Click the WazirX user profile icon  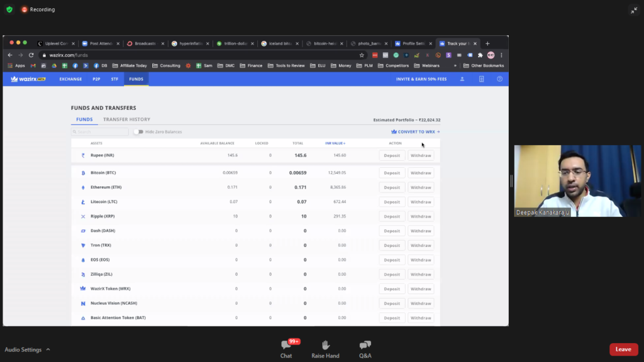pos(462,79)
